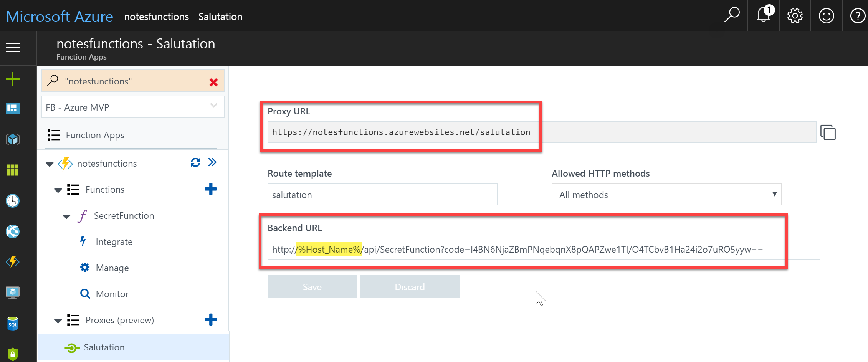Open the clock Recent icon in left rail

coord(13,200)
